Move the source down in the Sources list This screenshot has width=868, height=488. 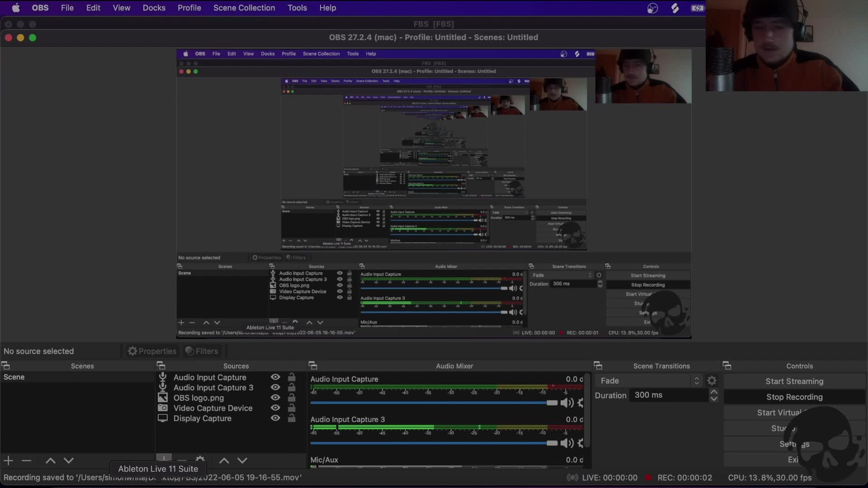[242, 460]
